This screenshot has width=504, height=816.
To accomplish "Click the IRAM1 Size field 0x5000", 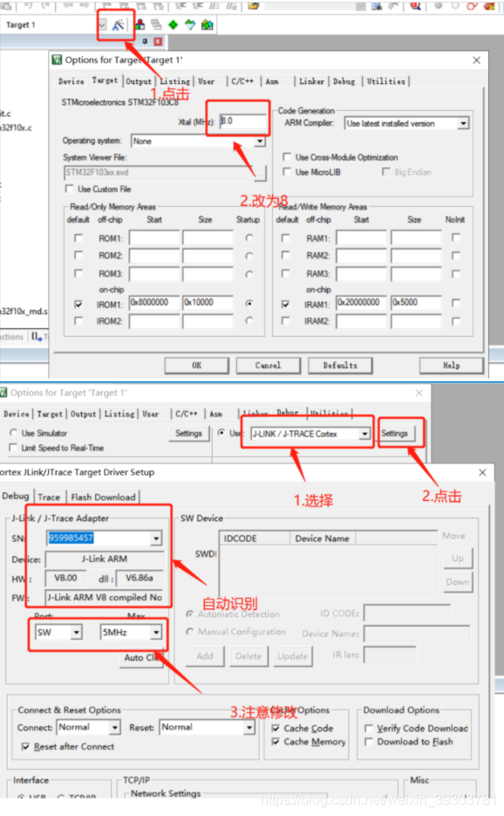I will point(416,303).
